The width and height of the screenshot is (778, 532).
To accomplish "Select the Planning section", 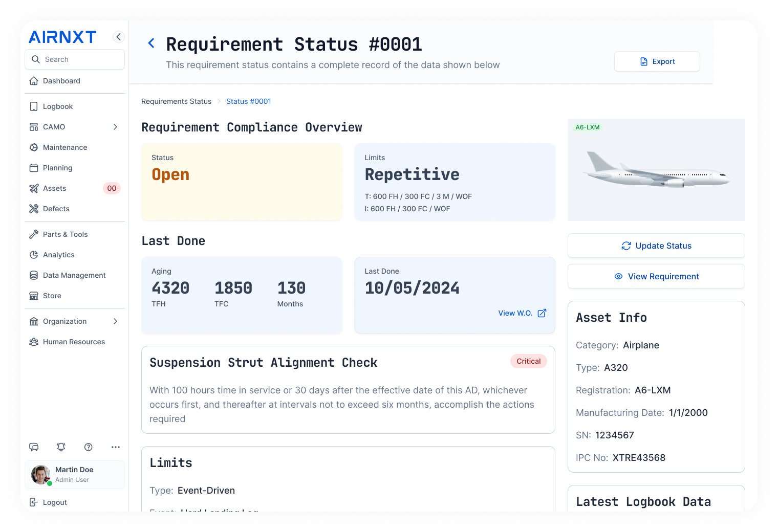I will point(57,168).
